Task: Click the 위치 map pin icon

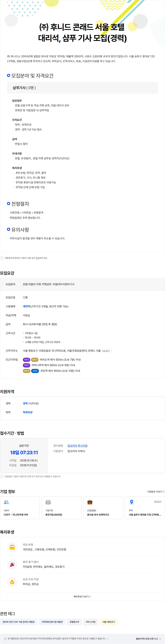Action: point(132,502)
